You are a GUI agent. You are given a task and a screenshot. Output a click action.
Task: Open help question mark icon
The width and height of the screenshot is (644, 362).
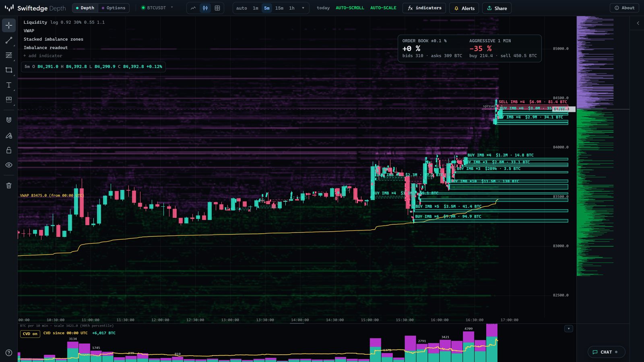tap(9, 353)
